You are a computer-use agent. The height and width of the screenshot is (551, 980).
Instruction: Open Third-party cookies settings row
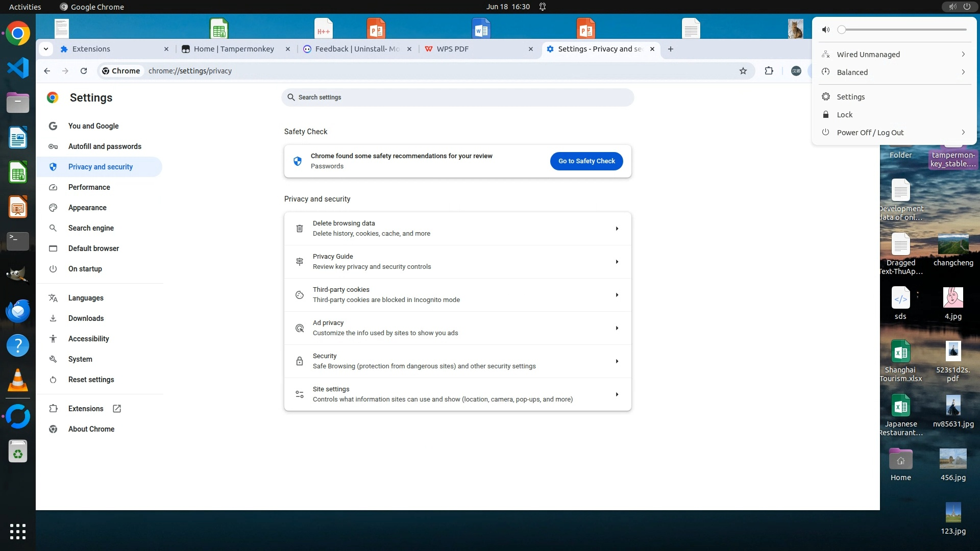(x=457, y=295)
